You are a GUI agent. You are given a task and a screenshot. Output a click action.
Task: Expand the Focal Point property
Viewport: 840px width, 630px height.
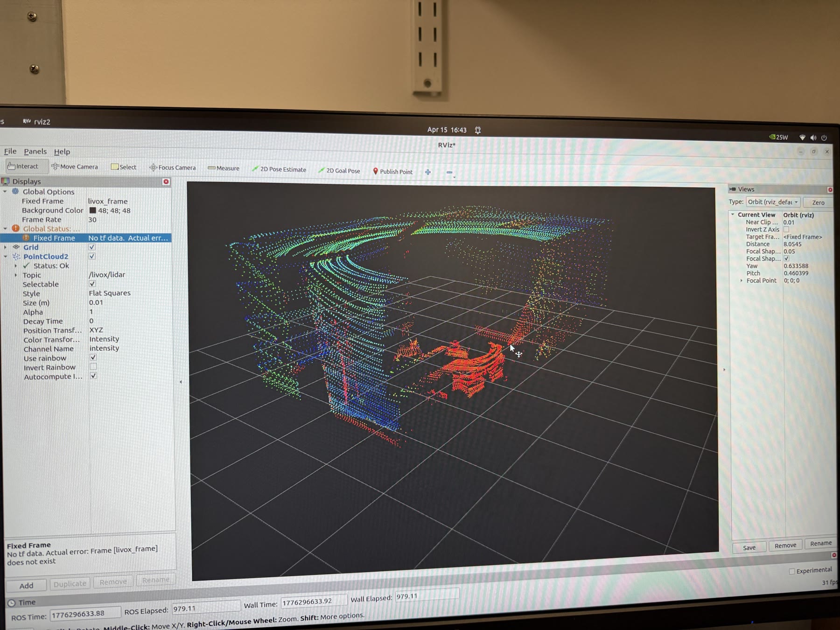(741, 280)
